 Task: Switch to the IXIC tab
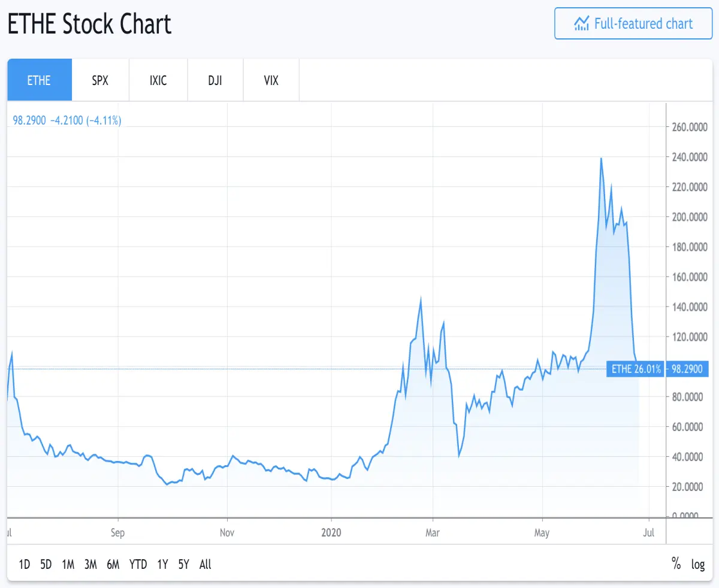158,80
